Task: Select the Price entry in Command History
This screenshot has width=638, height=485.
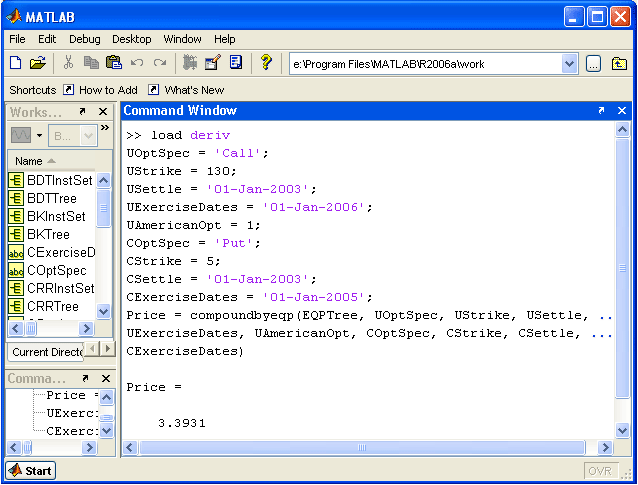Action: tap(71, 395)
